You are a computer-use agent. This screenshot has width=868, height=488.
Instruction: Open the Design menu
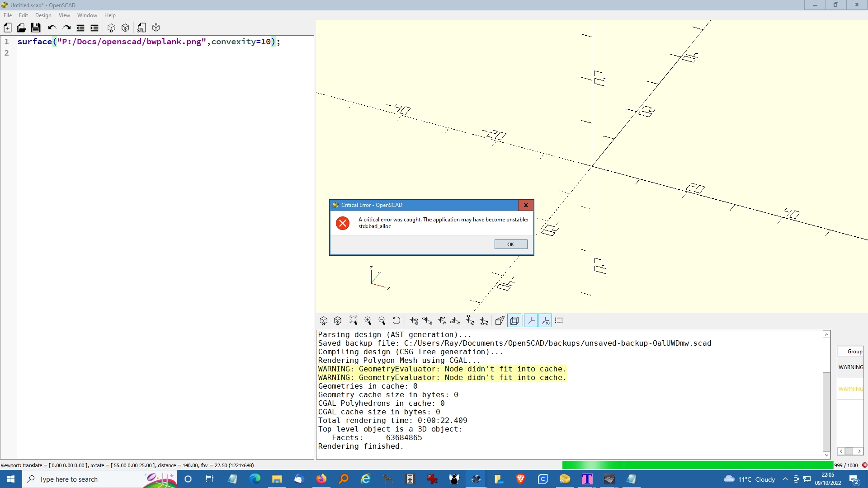[43, 15]
